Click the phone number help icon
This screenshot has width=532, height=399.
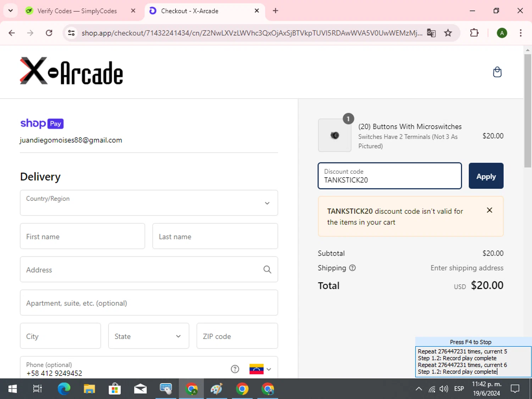235,369
